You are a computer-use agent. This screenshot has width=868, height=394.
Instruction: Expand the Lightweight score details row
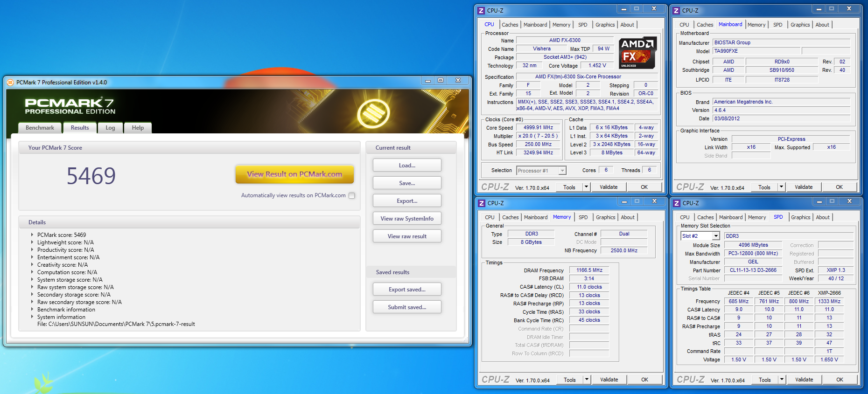32,242
